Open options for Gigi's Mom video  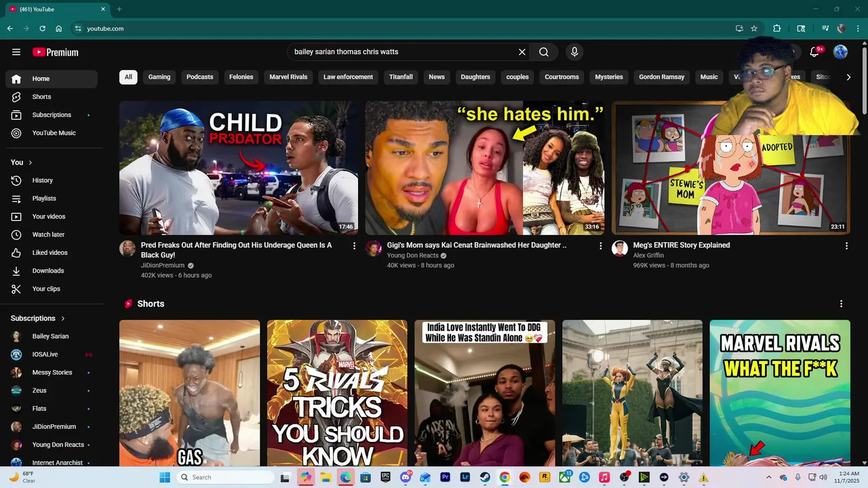coord(600,246)
